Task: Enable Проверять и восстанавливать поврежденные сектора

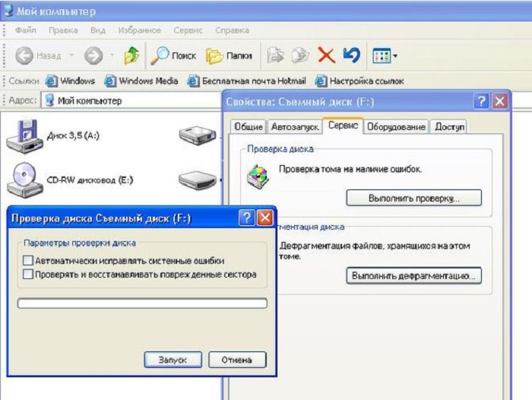Action: [27, 274]
